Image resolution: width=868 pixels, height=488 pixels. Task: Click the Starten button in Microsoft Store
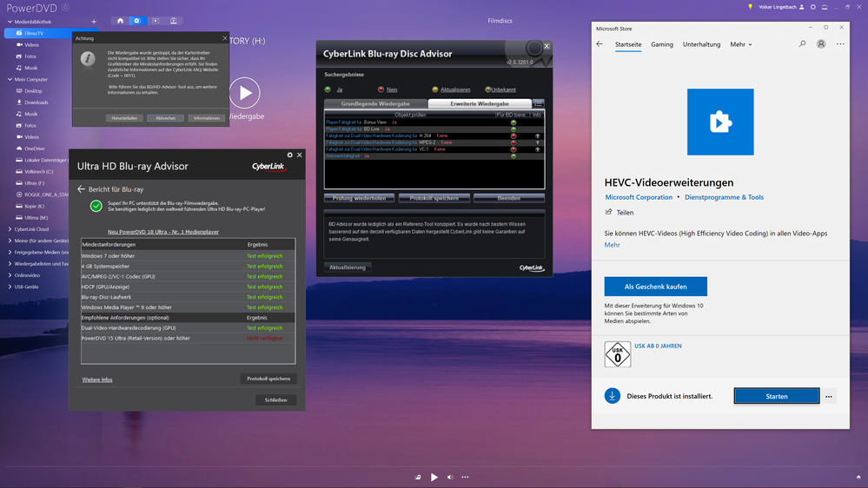pyautogui.click(x=777, y=396)
